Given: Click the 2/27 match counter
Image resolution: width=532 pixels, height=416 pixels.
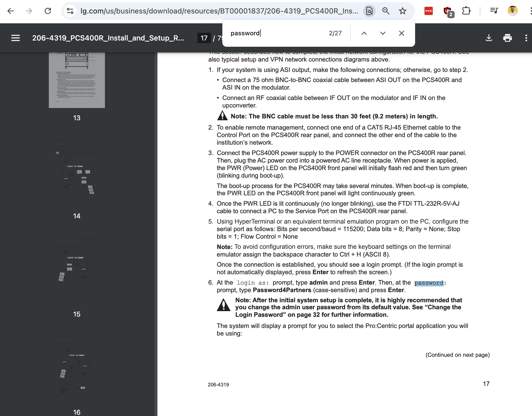Looking at the screenshot, I should click(335, 33).
